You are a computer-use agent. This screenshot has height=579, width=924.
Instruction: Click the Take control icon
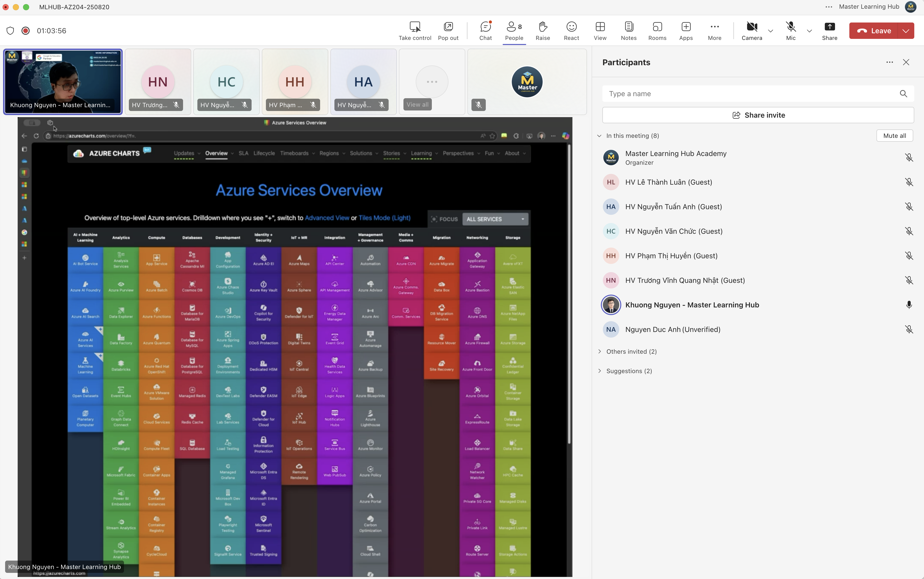[414, 27]
